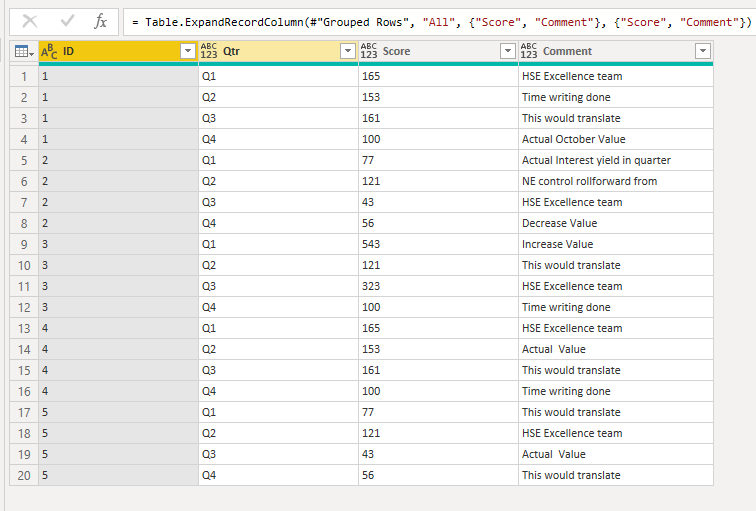Click Score cell 153 in row 2
This screenshot has width=756, height=511.
point(438,97)
